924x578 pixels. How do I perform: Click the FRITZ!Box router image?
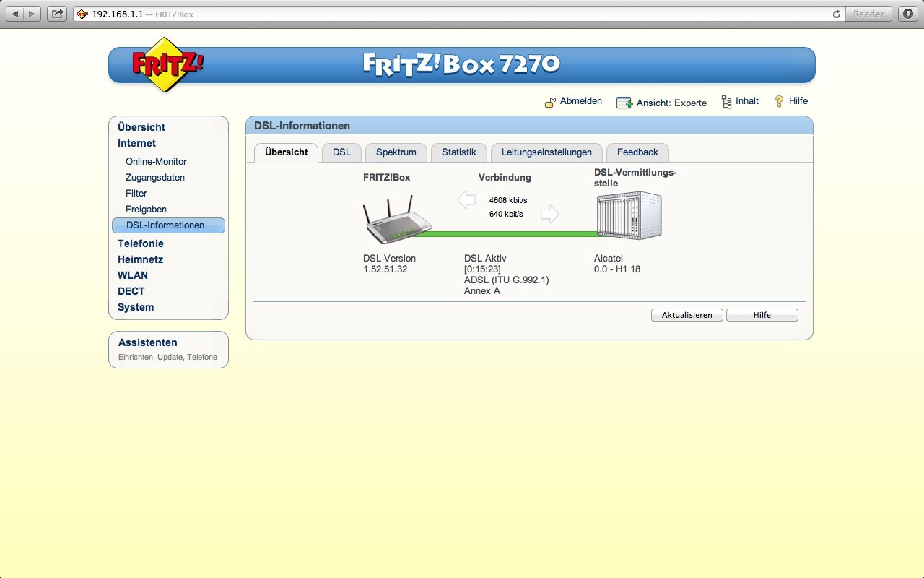pyautogui.click(x=390, y=220)
